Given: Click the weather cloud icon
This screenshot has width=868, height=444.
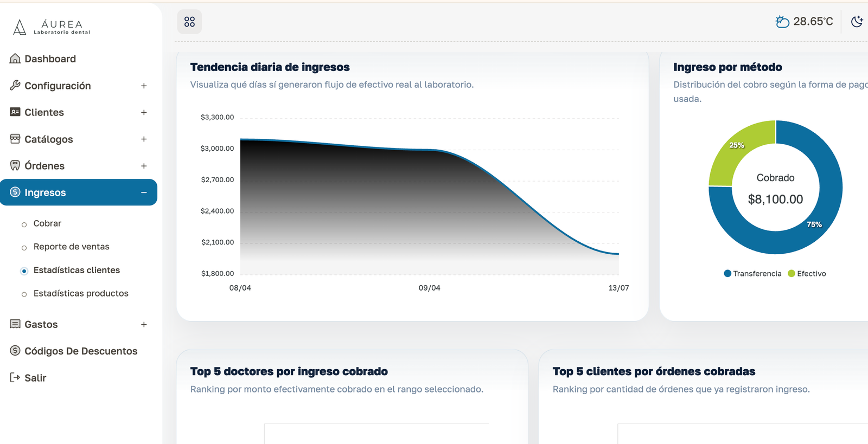Looking at the screenshot, I should pyautogui.click(x=782, y=22).
